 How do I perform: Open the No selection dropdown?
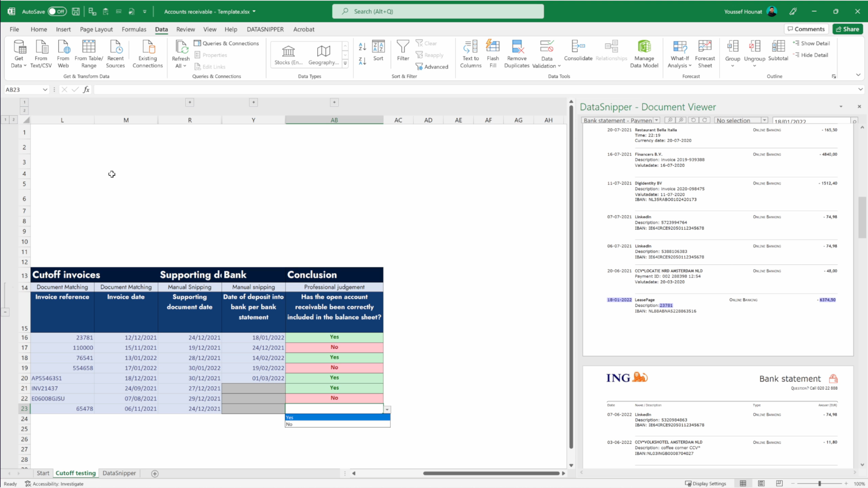(764, 120)
